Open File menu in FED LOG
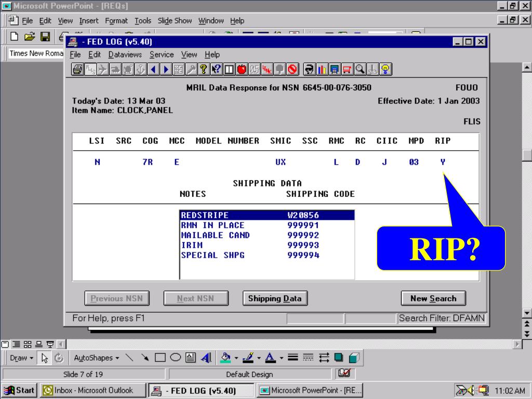 pyautogui.click(x=75, y=55)
